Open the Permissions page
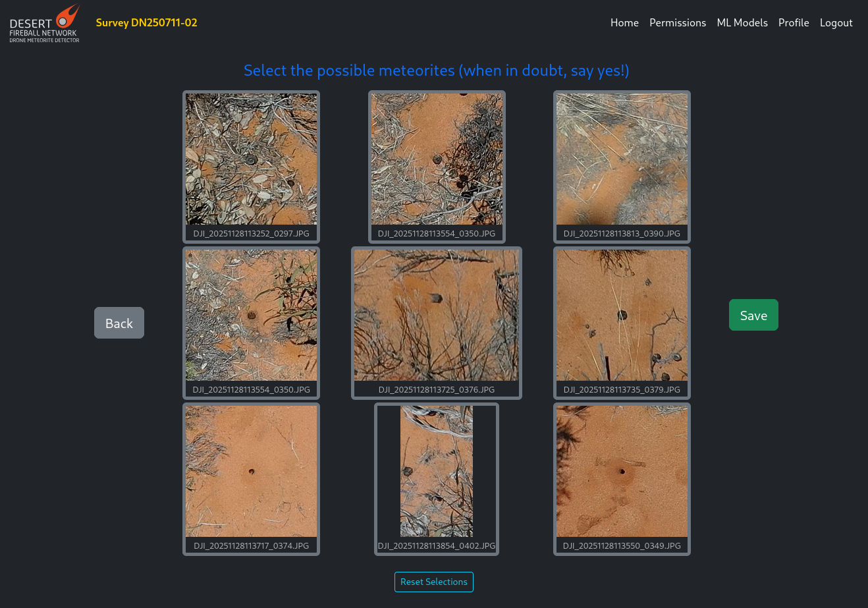 pos(678,22)
